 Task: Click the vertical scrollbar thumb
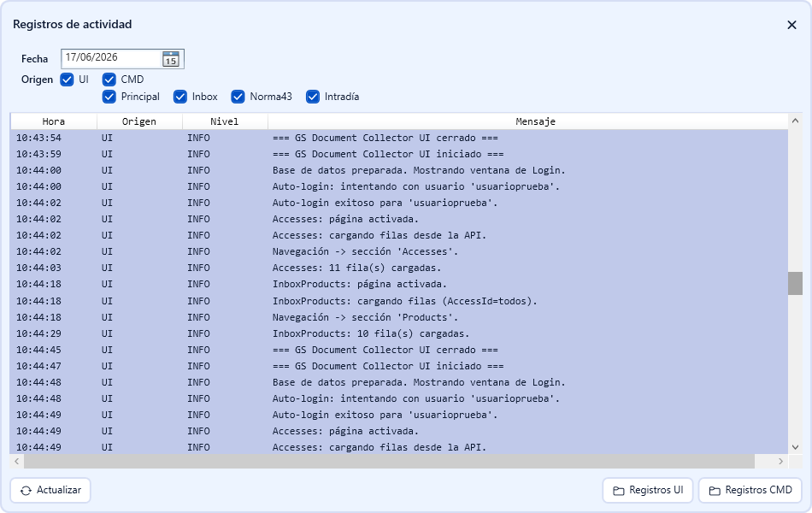(795, 283)
